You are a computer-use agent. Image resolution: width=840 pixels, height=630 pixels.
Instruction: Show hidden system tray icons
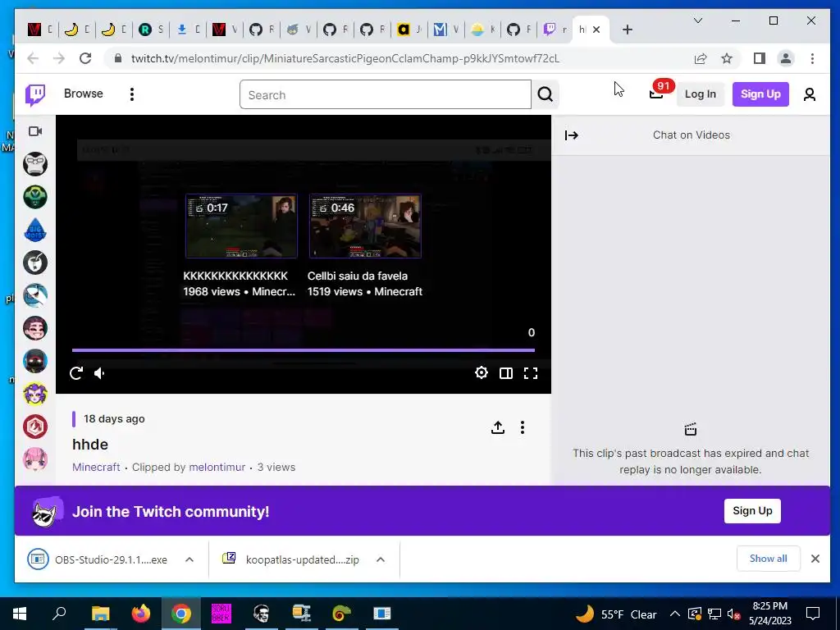pos(675,614)
